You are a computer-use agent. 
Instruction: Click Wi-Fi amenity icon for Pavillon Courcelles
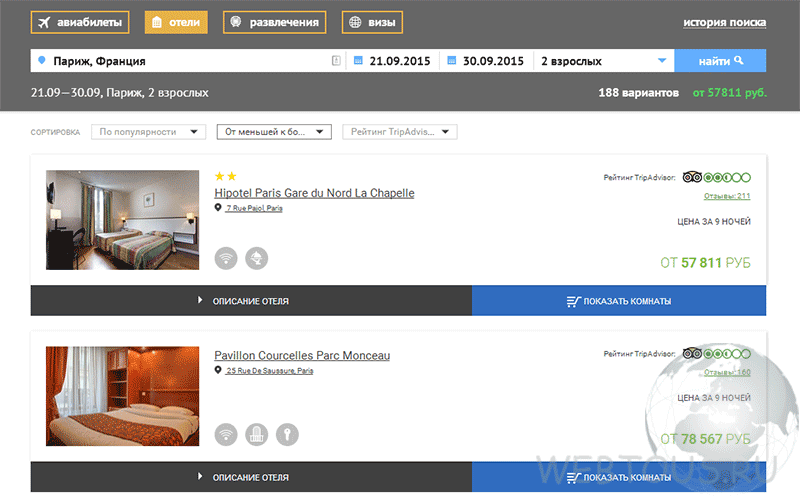(x=226, y=435)
